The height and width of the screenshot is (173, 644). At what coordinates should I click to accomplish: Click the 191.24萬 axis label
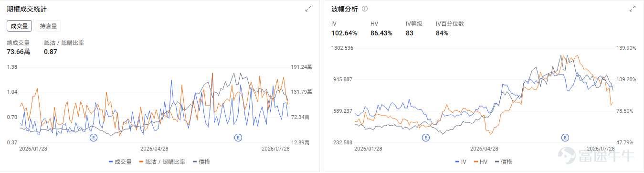click(x=302, y=67)
